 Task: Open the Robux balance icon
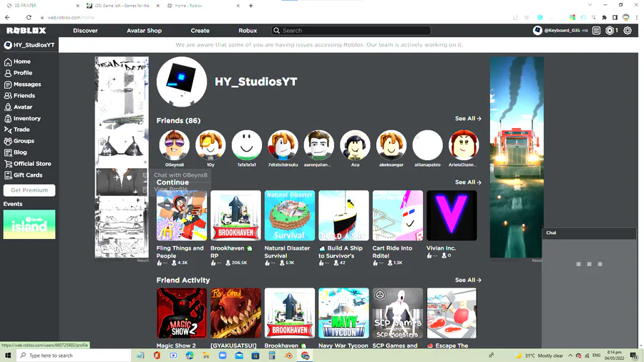click(x=610, y=30)
